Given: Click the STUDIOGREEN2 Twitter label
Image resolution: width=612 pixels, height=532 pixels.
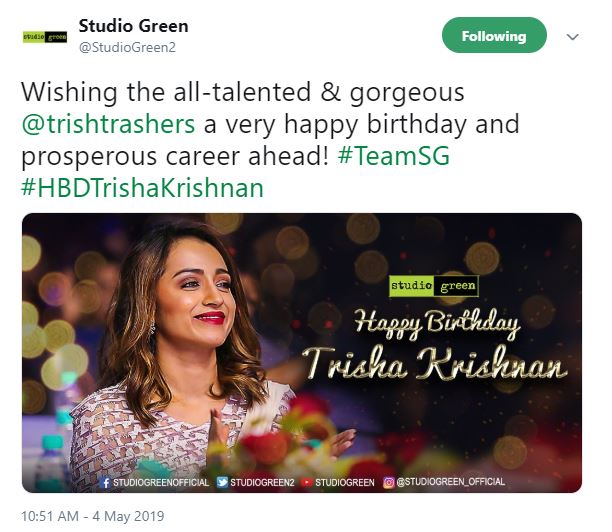Looking at the screenshot, I should [x=262, y=483].
